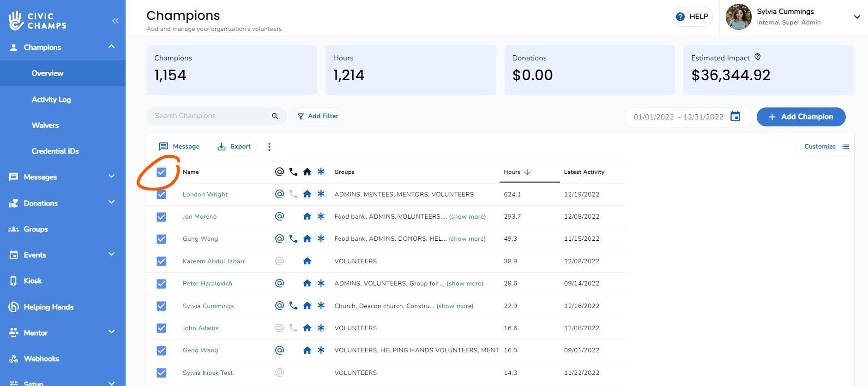868x386 pixels.
Task: Expand the Messages sidebar section
Action: click(111, 177)
